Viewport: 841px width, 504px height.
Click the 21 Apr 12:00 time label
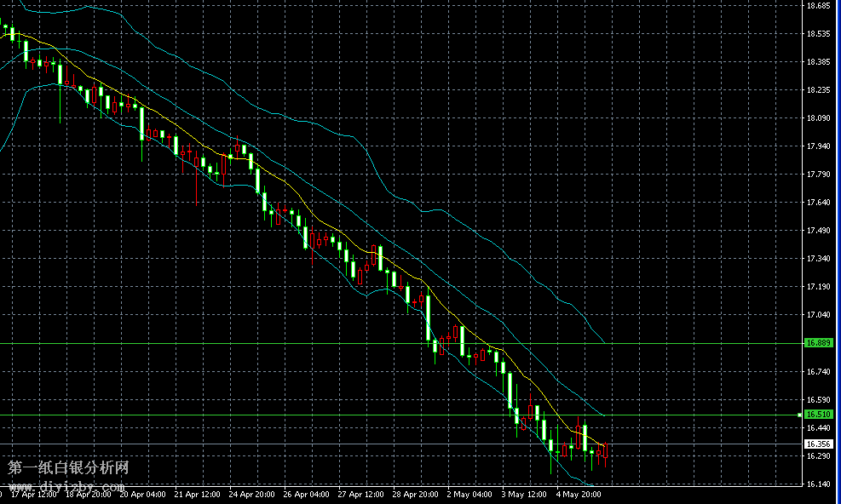tap(196, 494)
